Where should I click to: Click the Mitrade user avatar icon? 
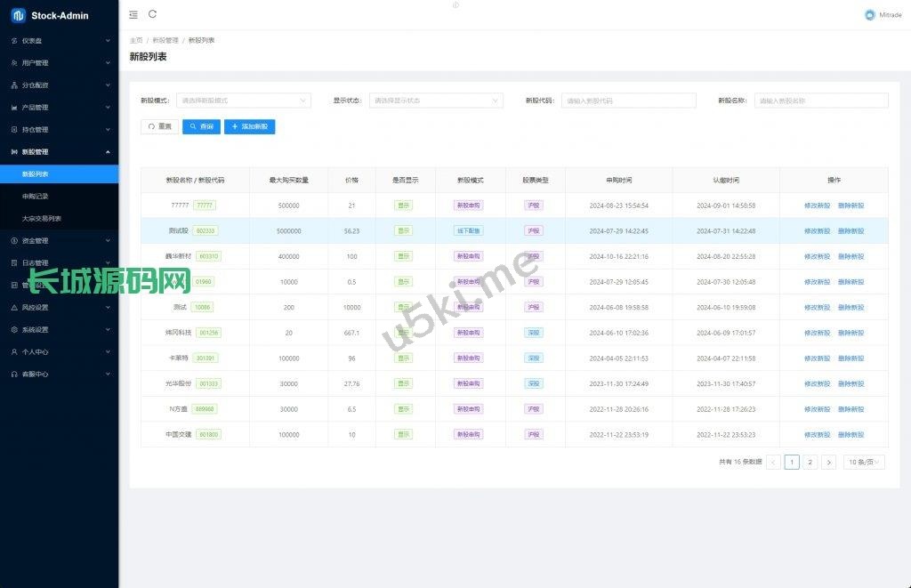pyautogui.click(x=869, y=15)
